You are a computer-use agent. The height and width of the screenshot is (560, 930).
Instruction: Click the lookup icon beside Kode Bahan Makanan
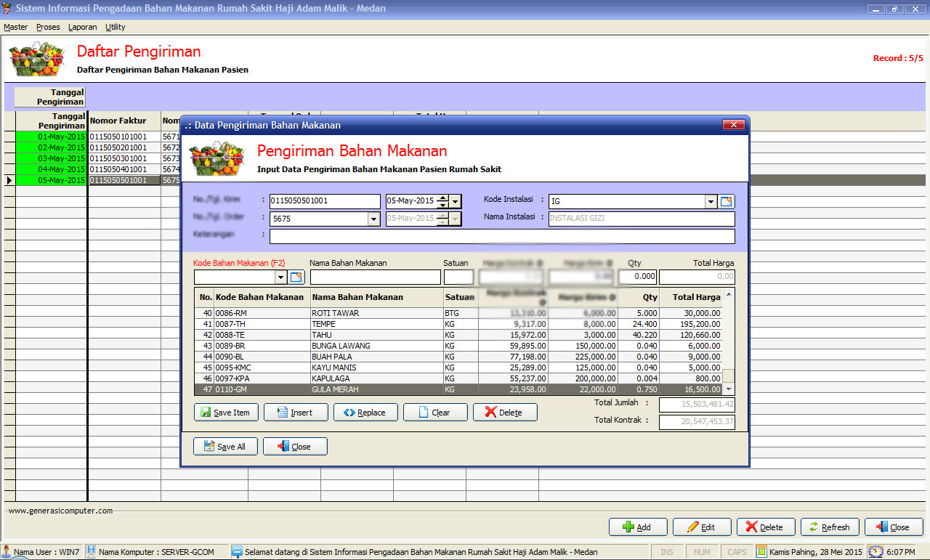[296, 277]
